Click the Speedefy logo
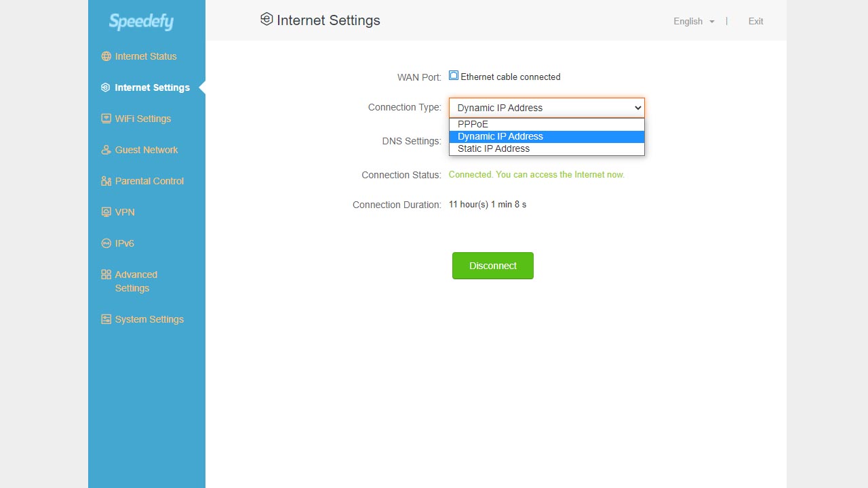This screenshot has height=488, width=868. point(141,22)
